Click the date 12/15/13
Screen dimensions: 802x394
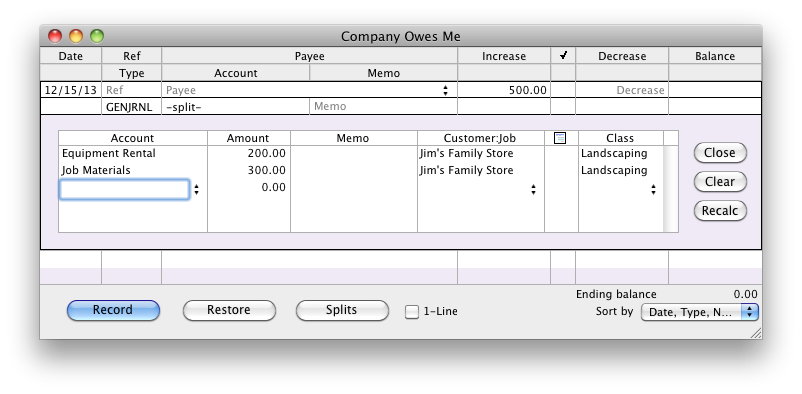click(71, 90)
